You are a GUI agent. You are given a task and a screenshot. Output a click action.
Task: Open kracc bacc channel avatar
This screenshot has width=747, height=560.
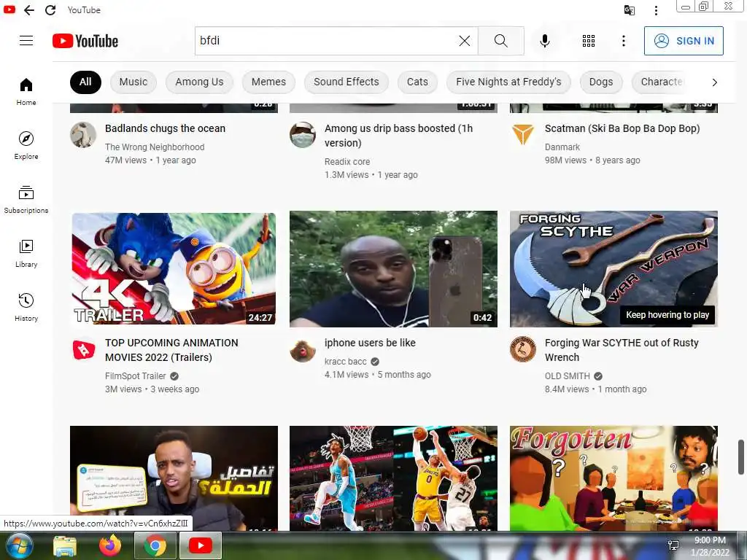pos(303,349)
